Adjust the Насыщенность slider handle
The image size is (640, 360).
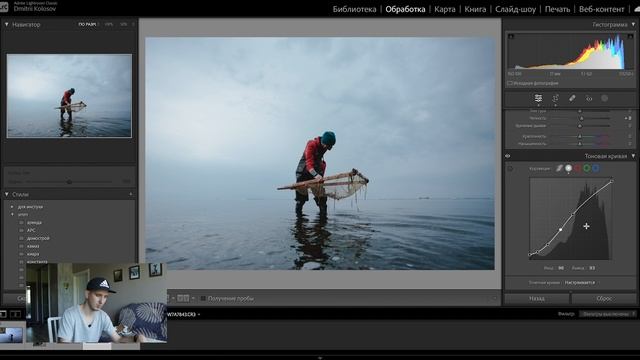tap(580, 144)
